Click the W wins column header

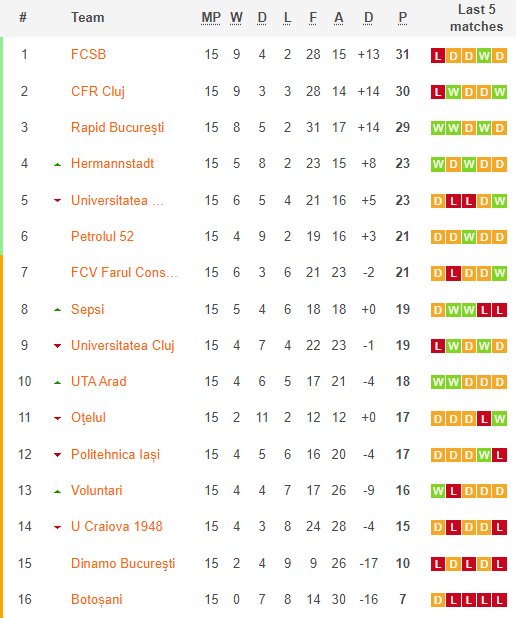pyautogui.click(x=236, y=18)
